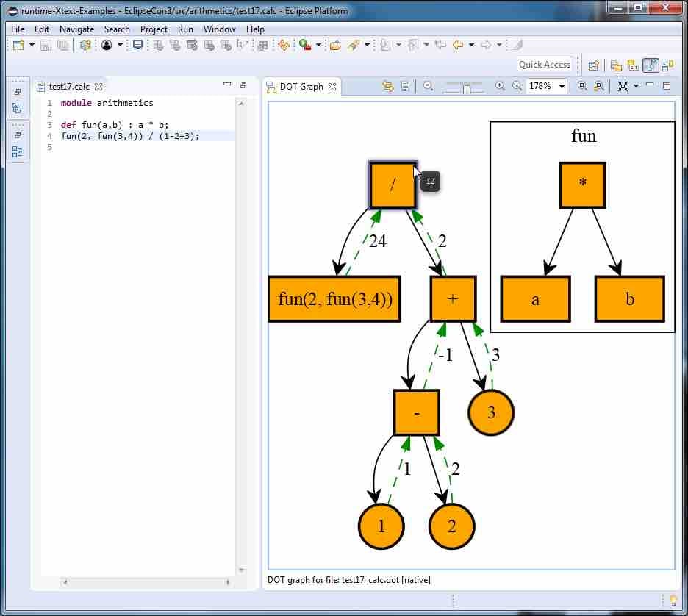This screenshot has width=688, height=616.
Task: Run the program using the green Run icon
Action: tap(304, 45)
